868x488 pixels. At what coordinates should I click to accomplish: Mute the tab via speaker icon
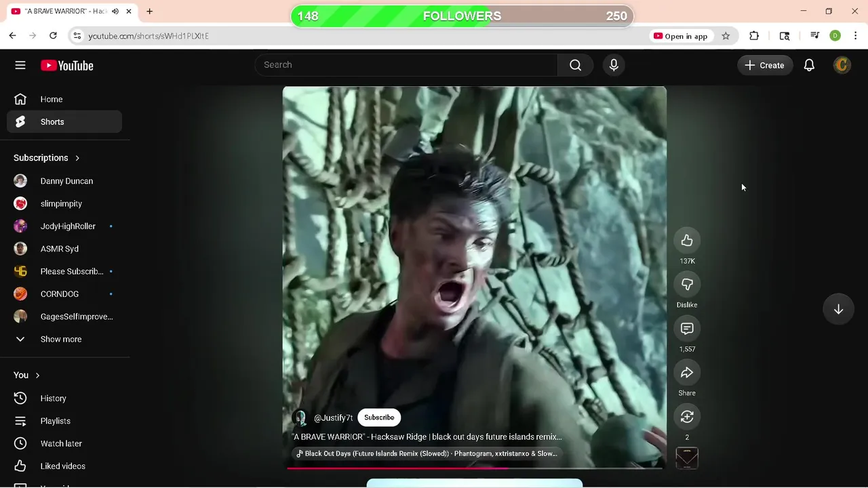tap(115, 12)
